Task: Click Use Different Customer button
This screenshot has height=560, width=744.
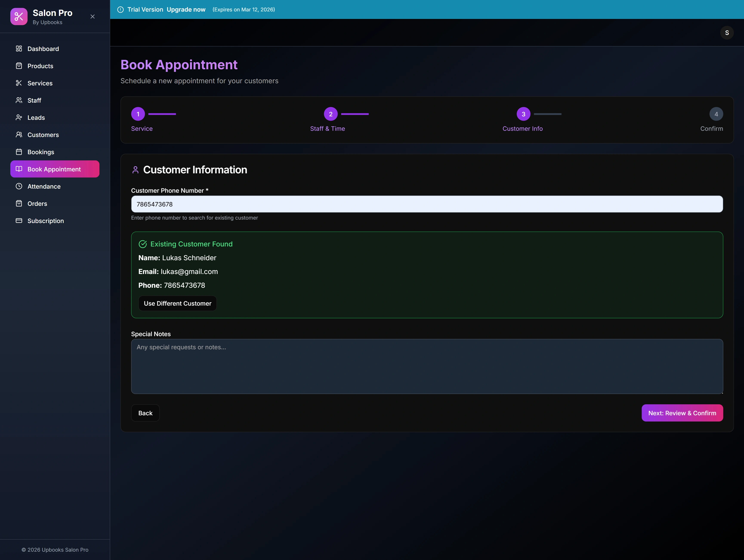Action: coord(178,303)
